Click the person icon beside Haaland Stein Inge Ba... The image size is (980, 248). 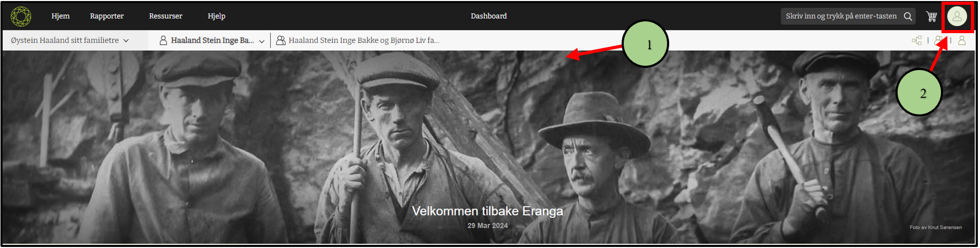(164, 41)
